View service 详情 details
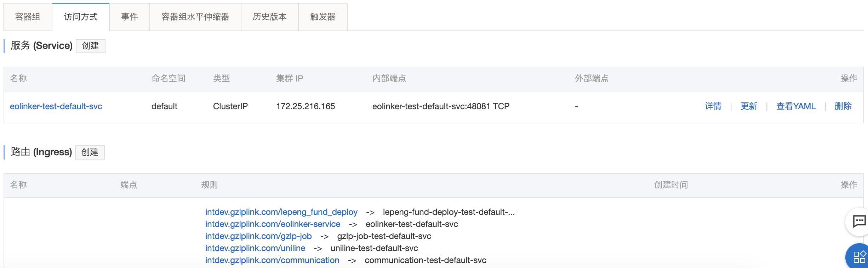868x268 pixels. 713,106
